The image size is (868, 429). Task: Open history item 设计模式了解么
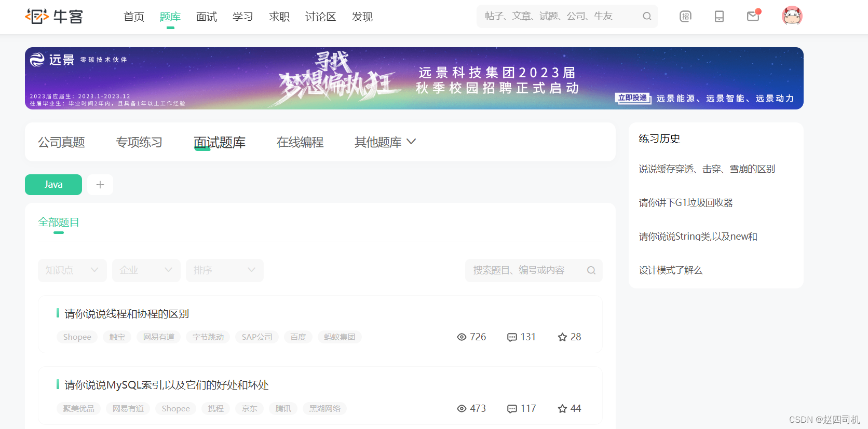point(671,270)
